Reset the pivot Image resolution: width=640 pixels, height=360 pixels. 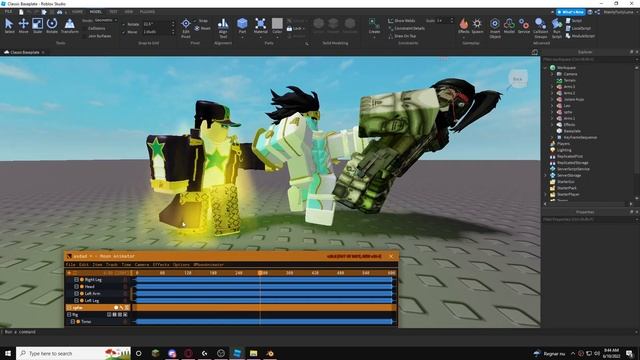[203, 28]
